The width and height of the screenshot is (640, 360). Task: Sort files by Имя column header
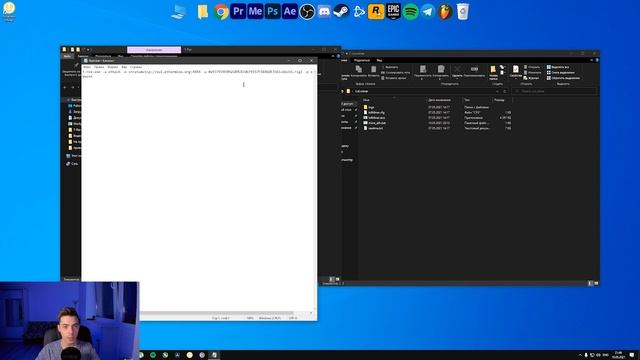[x=366, y=100]
